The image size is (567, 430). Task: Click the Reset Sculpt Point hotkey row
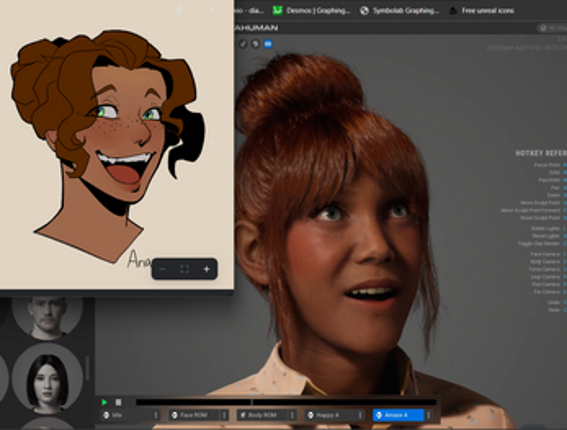point(543,218)
